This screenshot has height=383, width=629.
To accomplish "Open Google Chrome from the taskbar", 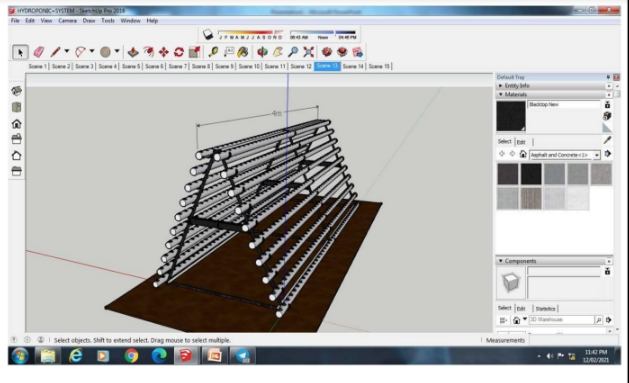I will pos(131,356).
